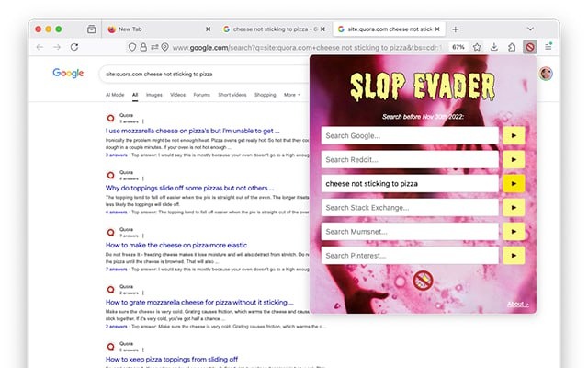Open the '3 answers' link
This screenshot has height=368, width=588.
[x=117, y=155]
